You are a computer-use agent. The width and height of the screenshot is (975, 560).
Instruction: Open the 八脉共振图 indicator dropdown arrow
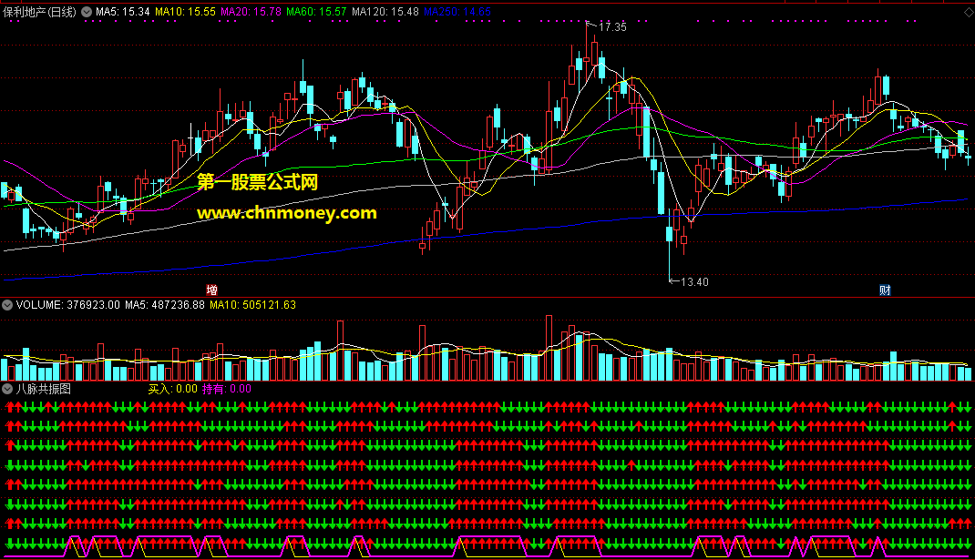point(7,389)
